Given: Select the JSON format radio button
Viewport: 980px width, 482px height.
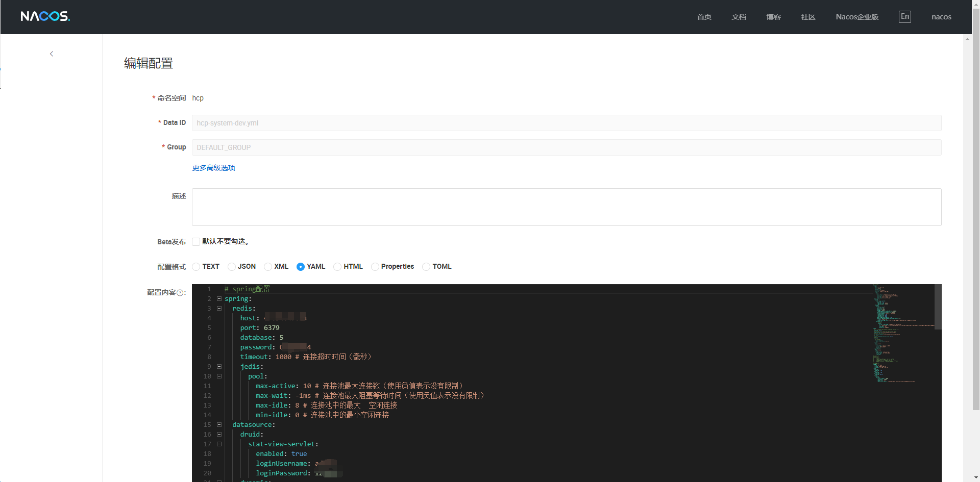Looking at the screenshot, I should (x=232, y=267).
